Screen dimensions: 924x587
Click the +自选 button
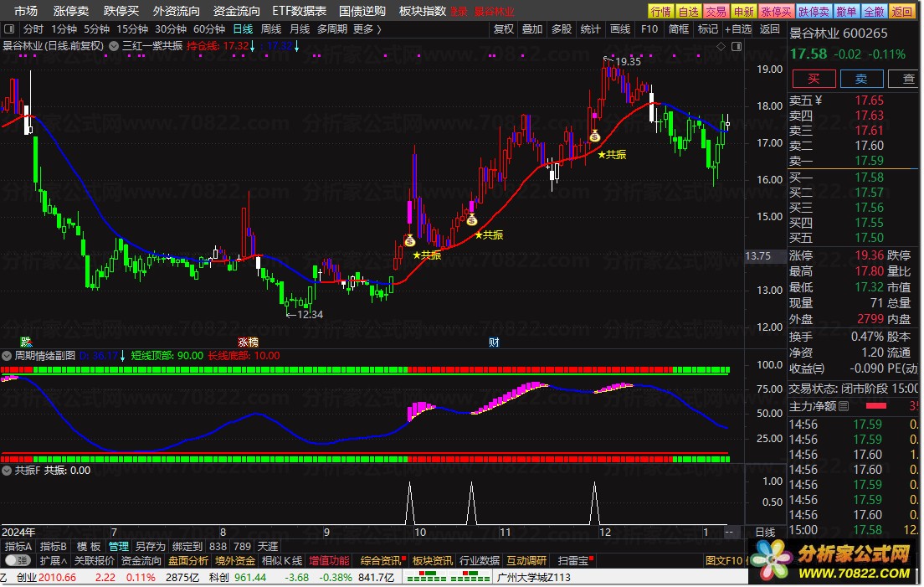(738, 28)
